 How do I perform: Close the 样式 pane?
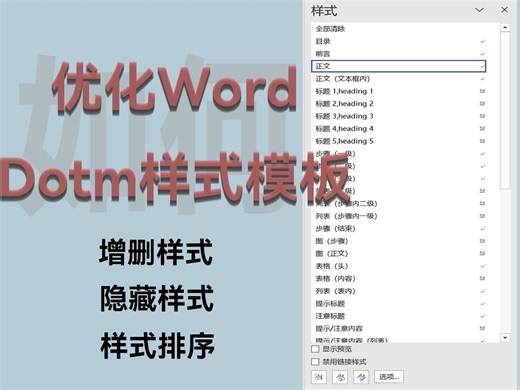pos(505,10)
